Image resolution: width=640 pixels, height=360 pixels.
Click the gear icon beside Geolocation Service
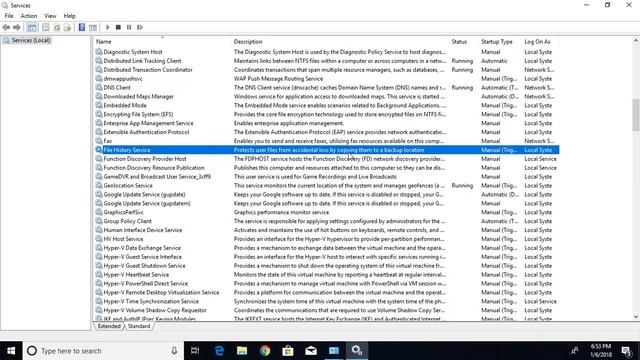pyautogui.click(x=99, y=185)
